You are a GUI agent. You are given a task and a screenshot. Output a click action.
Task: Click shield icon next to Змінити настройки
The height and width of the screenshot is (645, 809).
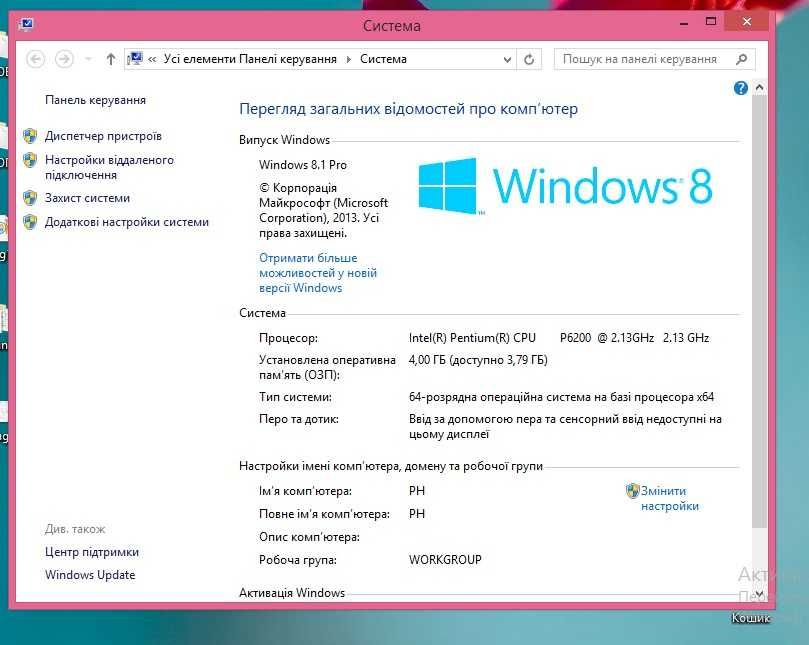coord(633,491)
